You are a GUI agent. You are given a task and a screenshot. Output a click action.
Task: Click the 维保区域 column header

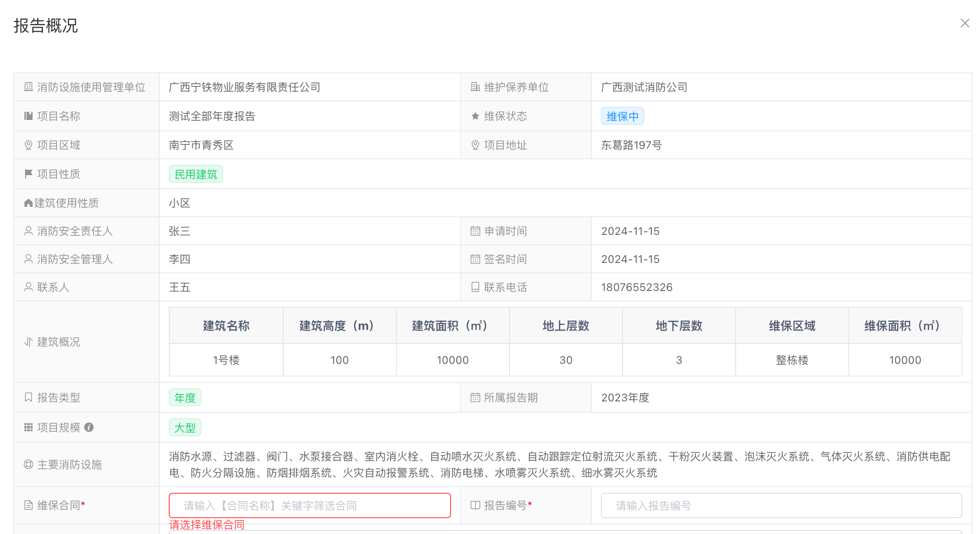(x=792, y=325)
